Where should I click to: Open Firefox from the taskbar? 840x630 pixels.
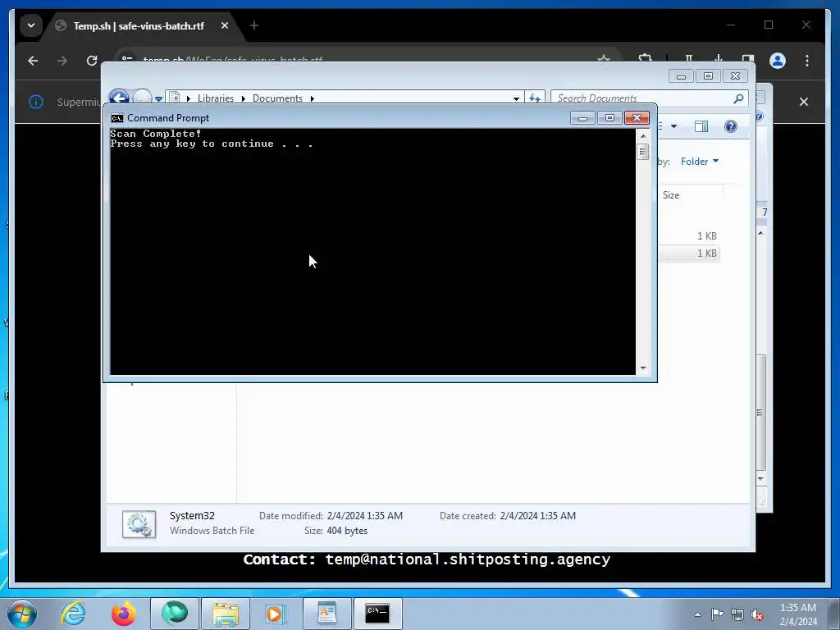point(123,613)
